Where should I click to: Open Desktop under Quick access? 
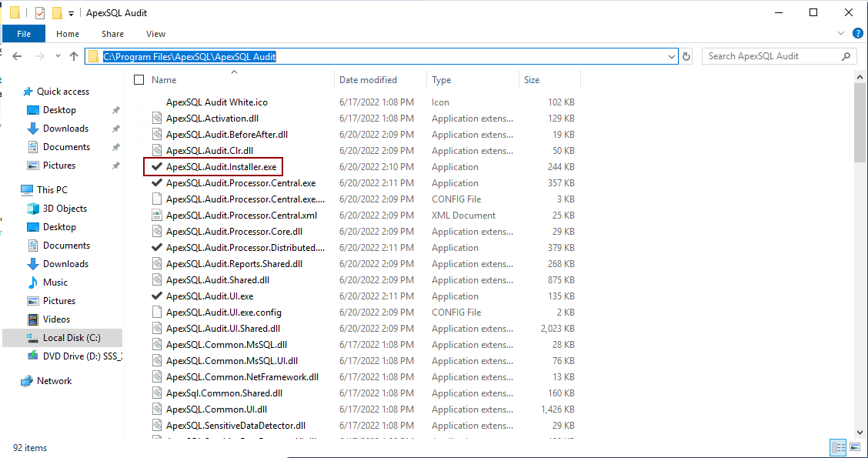click(59, 110)
